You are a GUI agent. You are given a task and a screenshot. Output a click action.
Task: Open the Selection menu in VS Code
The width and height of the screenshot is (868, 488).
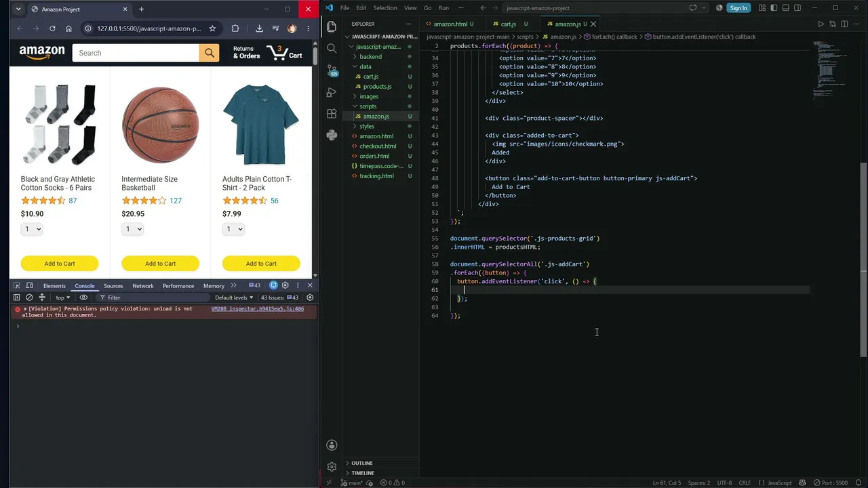point(384,8)
